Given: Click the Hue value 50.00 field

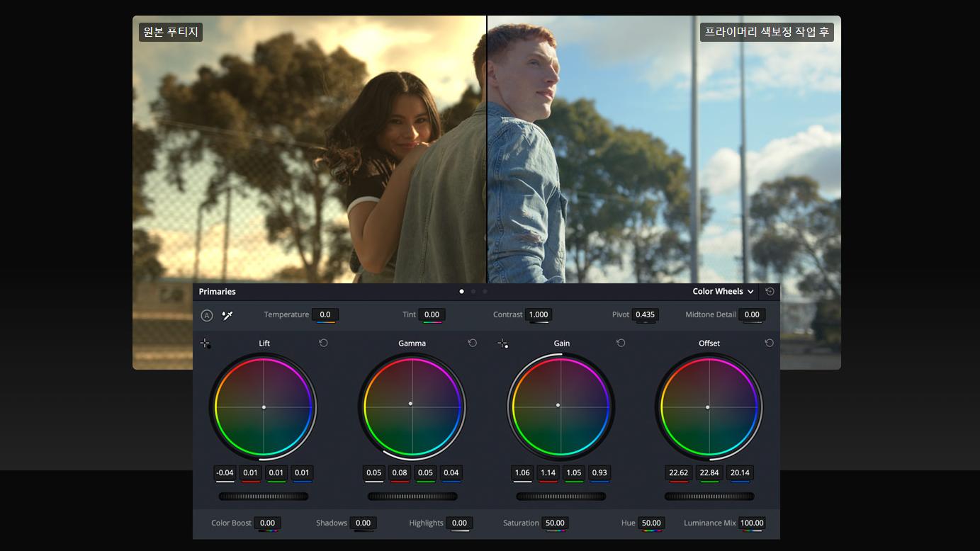Looking at the screenshot, I should (x=651, y=523).
